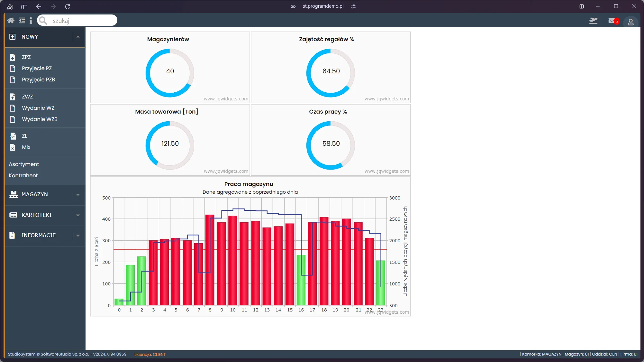The width and height of the screenshot is (644, 362).
Task: Click the KARTOTEKI card icon
Action: coord(13,215)
